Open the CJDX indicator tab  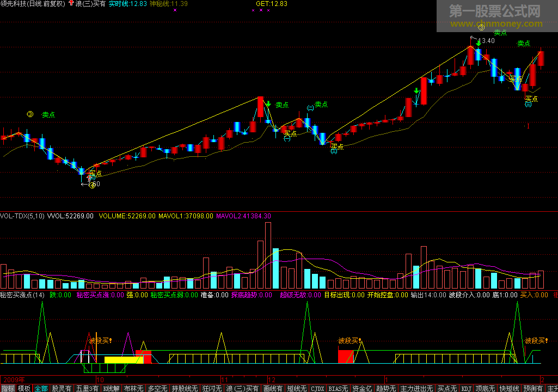tap(317, 388)
